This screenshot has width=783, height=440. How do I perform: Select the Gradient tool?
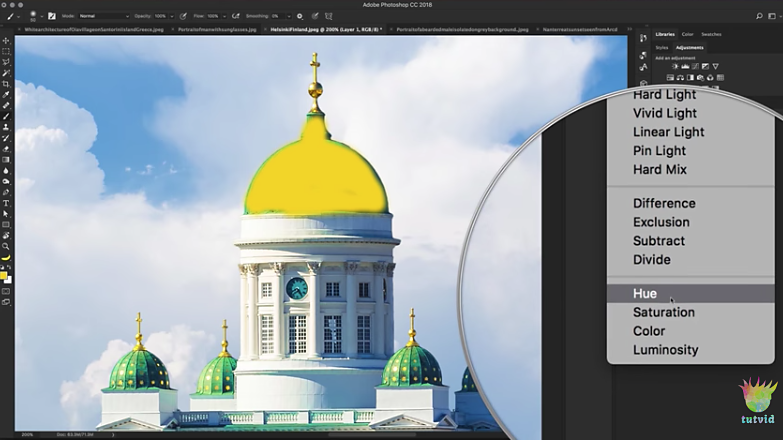6,160
